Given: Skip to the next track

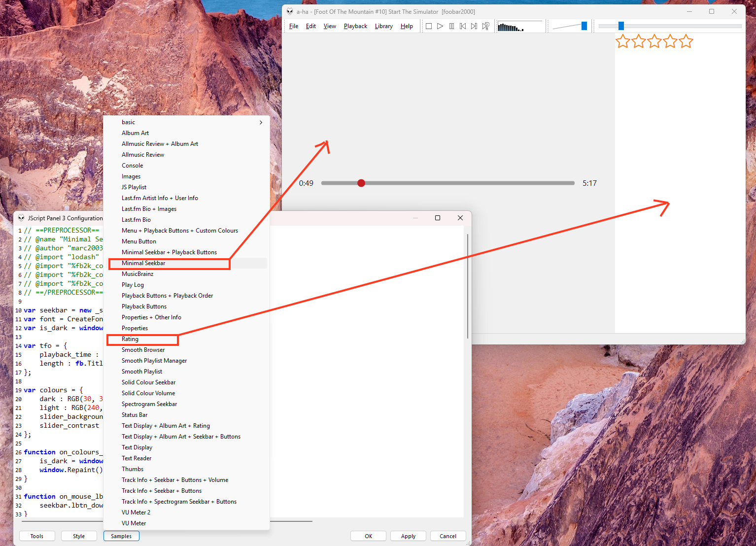Looking at the screenshot, I should pyautogui.click(x=474, y=26).
